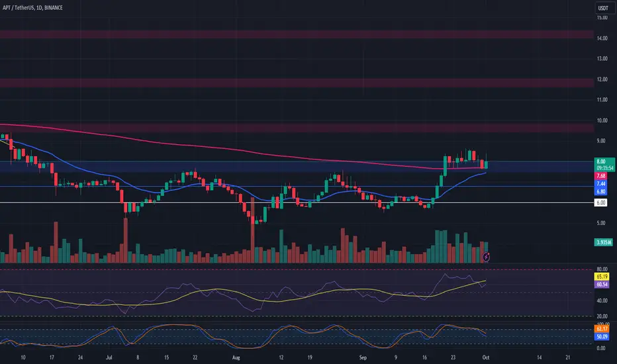Click the 0.00 stochastic axis label
This screenshot has height=364, width=617.
(601, 348)
